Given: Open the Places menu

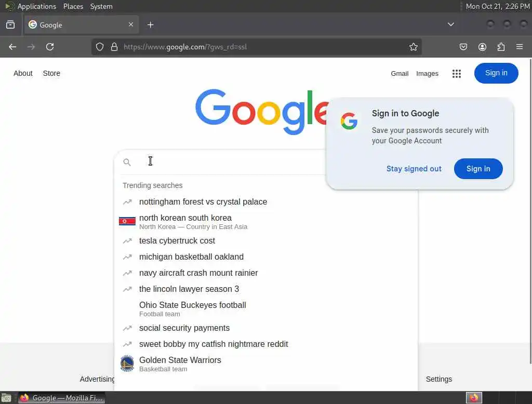Looking at the screenshot, I should pos(73,6).
